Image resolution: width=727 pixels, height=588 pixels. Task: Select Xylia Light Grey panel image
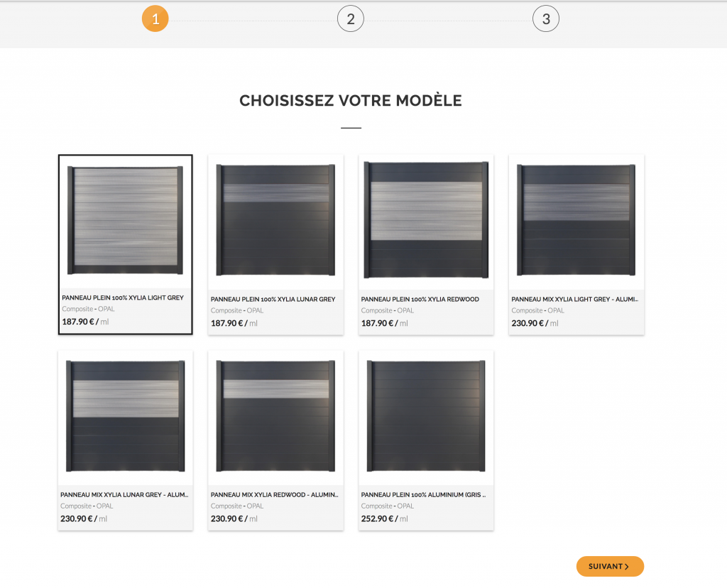(x=125, y=221)
